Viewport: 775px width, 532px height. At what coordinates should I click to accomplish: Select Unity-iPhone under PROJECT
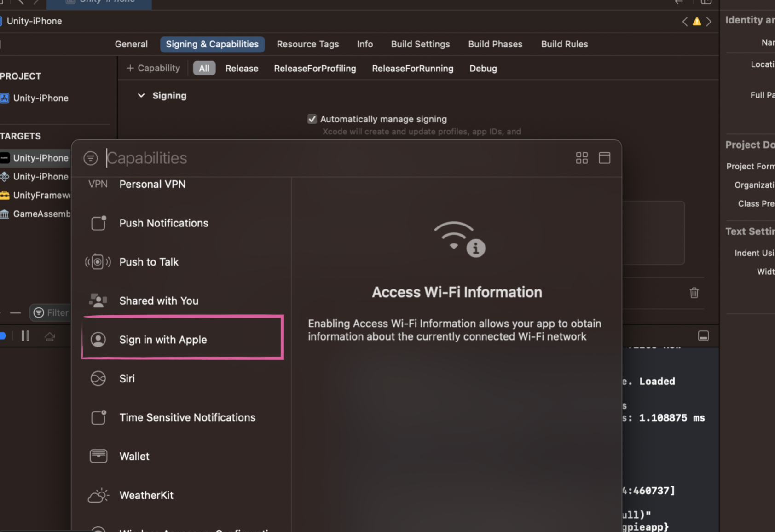click(x=40, y=98)
